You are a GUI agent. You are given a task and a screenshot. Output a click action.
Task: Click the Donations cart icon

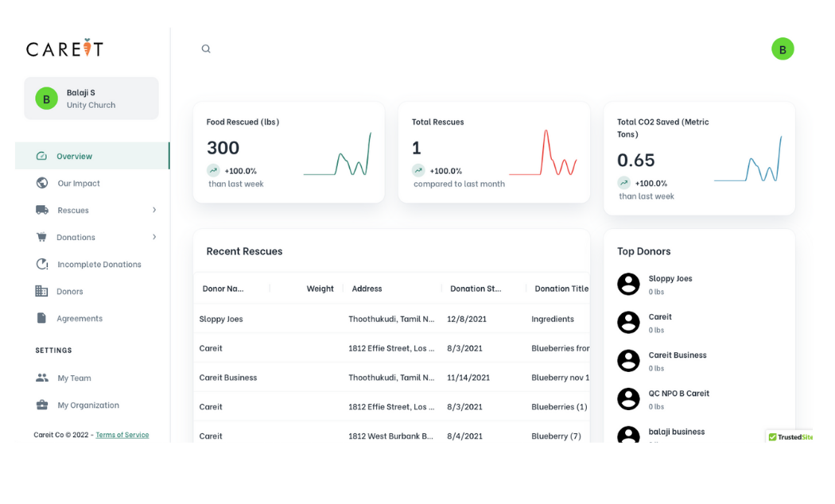point(41,237)
